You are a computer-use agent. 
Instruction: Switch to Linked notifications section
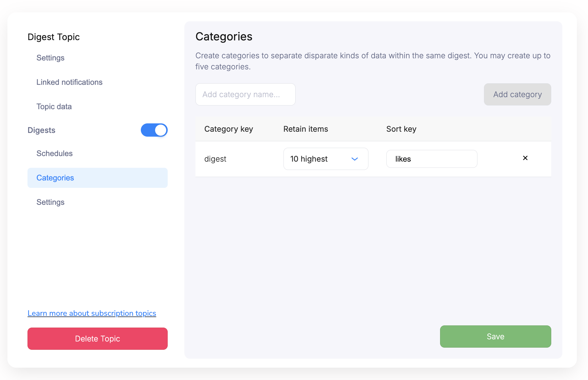point(69,82)
